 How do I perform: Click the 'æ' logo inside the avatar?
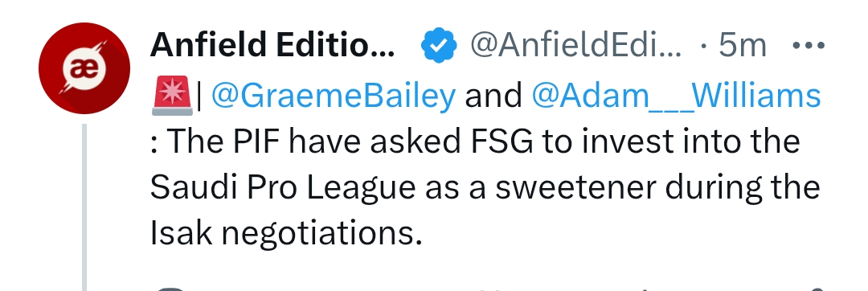[x=84, y=69]
